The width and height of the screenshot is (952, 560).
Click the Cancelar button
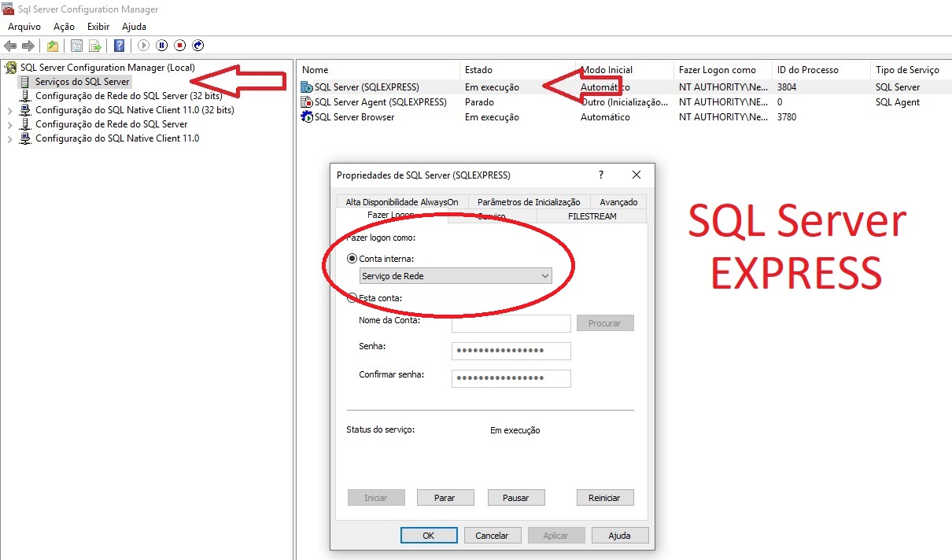point(492,535)
